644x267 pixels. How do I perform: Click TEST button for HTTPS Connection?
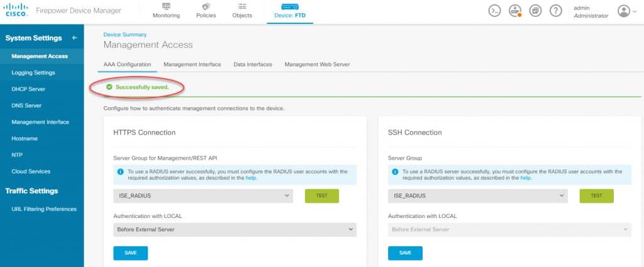[322, 196]
